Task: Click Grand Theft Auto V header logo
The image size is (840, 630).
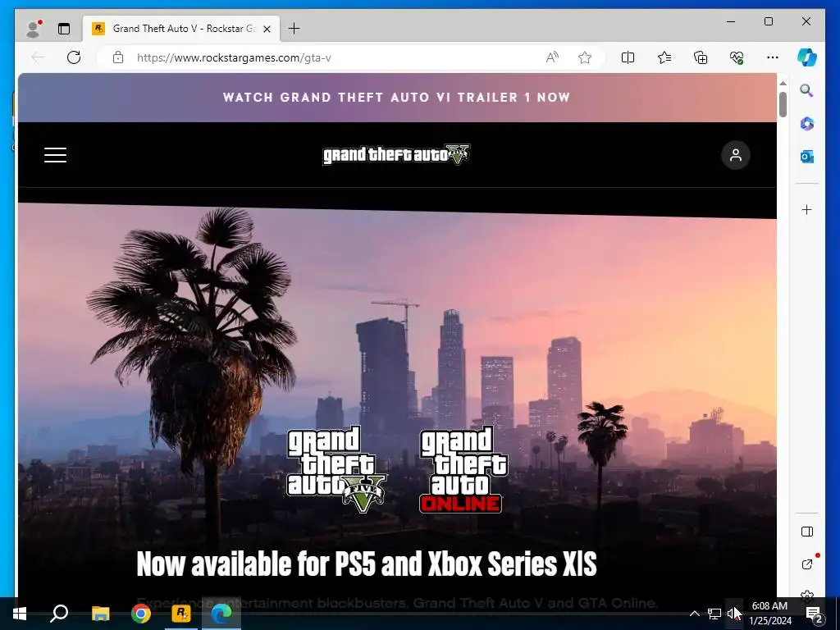Action: pos(396,155)
